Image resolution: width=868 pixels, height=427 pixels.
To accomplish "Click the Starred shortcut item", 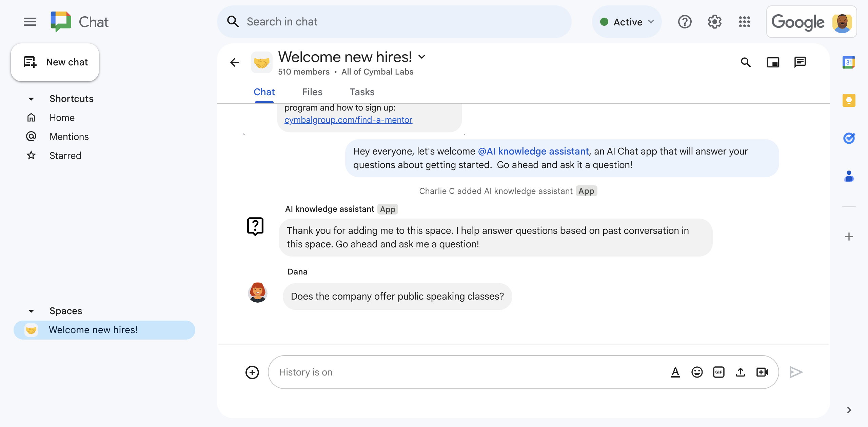I will 65,156.
